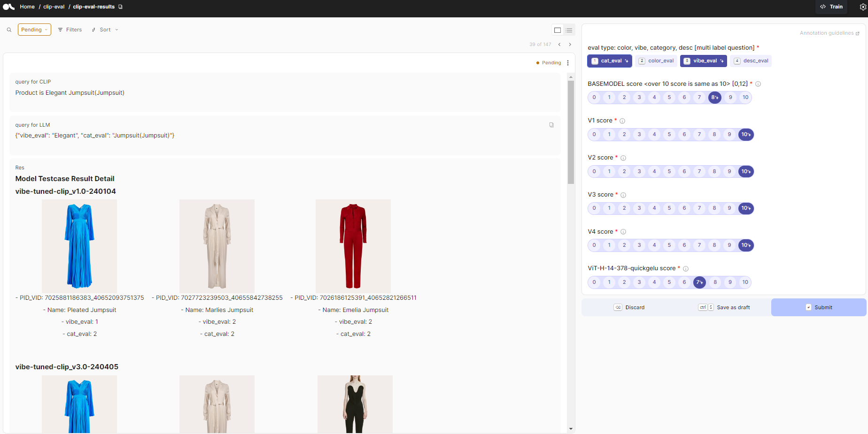Open the red Emelia Jumpsuit image

(353, 246)
